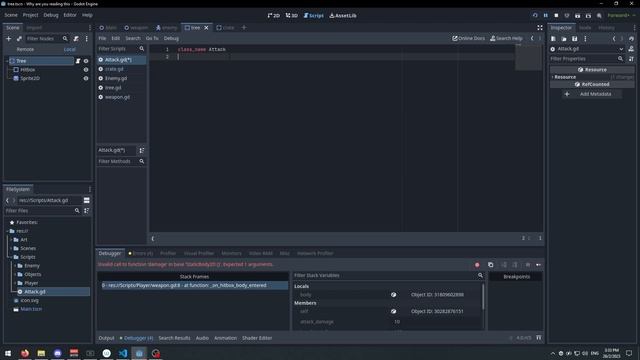Toggle visibility of the Hitbox node
The height and width of the screenshot is (360, 640).
point(86,70)
